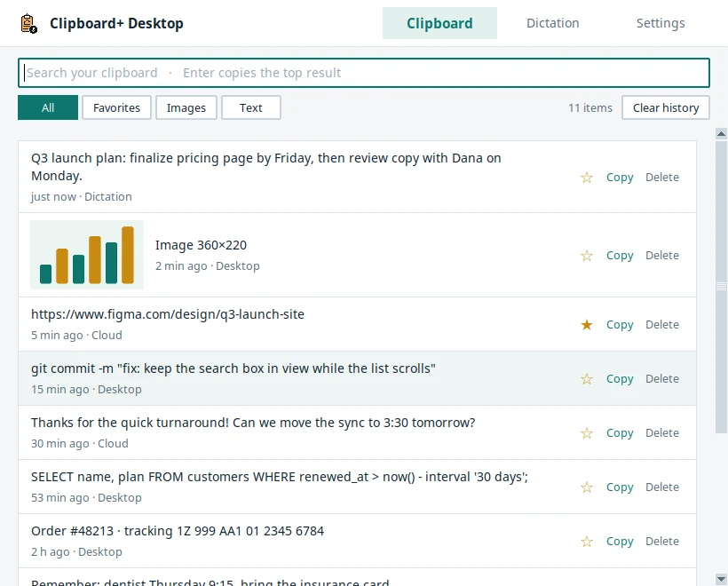Screen dimensions: 728x586
Task: Select the All filter
Action: pos(48,107)
